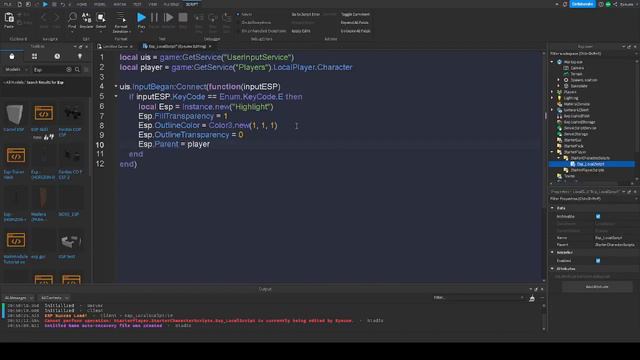640x360 pixels.
Task: Open Toolbox Marketplace tab icon
Action: coord(12,56)
